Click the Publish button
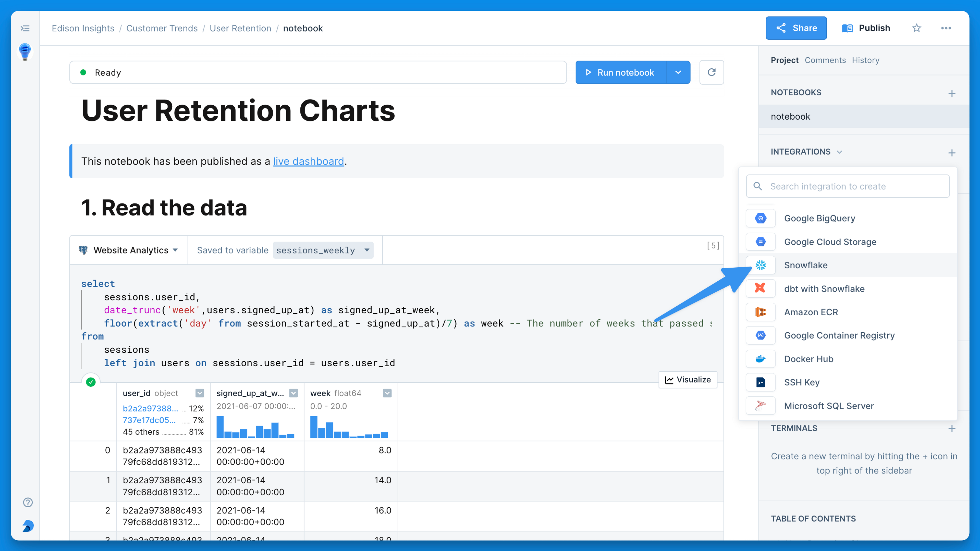 tap(866, 28)
